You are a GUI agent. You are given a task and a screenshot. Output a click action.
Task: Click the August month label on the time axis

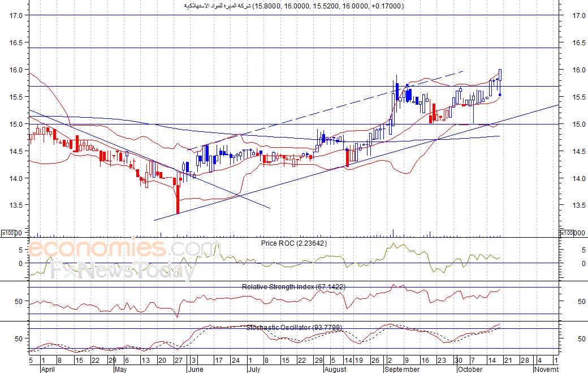(335, 369)
